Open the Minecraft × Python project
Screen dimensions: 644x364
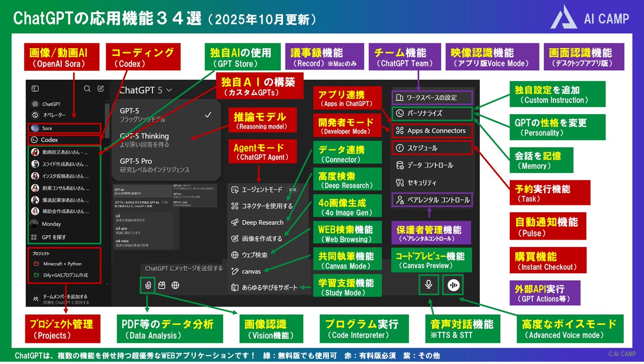58,264
